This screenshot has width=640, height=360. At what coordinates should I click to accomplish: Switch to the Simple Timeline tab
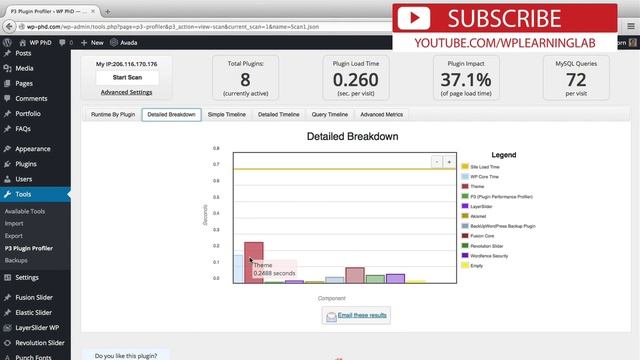(x=227, y=115)
